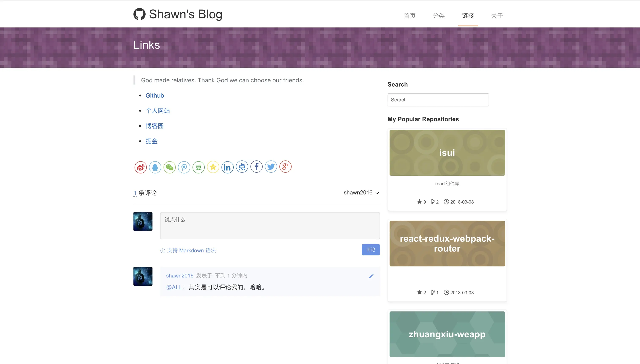Click in the sidebar Search field
Viewport: 640px width, 364px height.
click(438, 100)
